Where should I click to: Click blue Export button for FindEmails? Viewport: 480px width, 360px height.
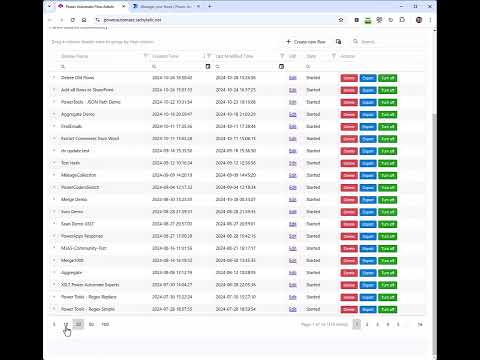pos(368,127)
